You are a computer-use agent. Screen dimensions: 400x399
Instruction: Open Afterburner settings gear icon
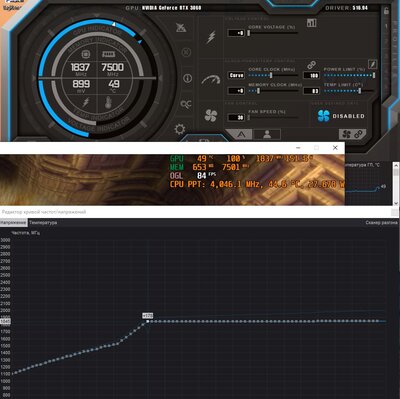coord(180,129)
